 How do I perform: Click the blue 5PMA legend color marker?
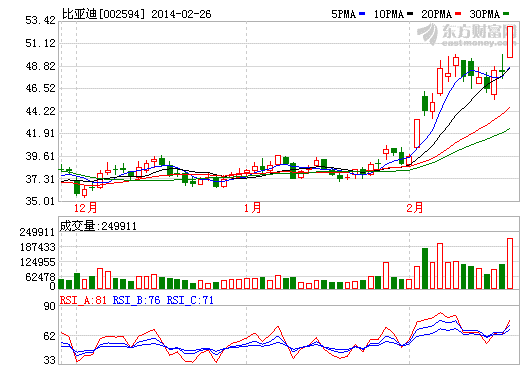362,14
